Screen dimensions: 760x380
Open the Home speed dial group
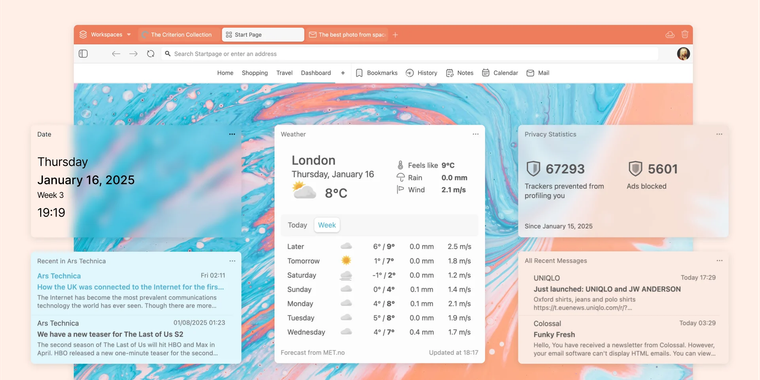click(225, 73)
